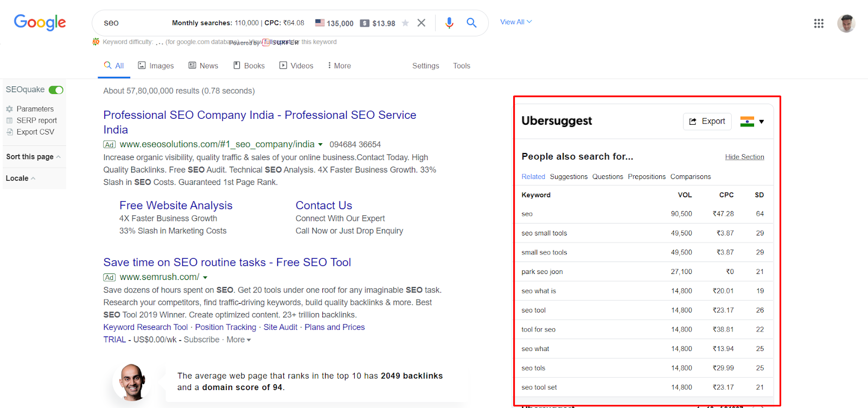
Task: Open the More search types menu
Action: pos(339,66)
